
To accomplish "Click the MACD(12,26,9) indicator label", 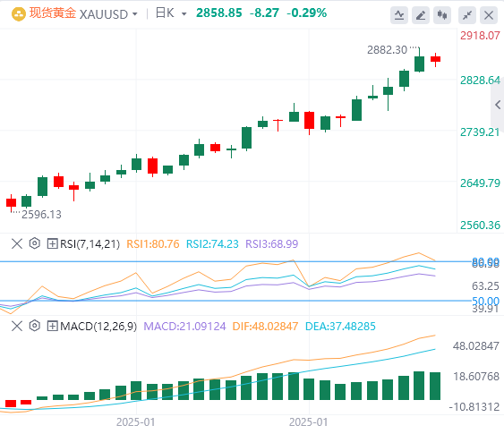I will 98,327.
